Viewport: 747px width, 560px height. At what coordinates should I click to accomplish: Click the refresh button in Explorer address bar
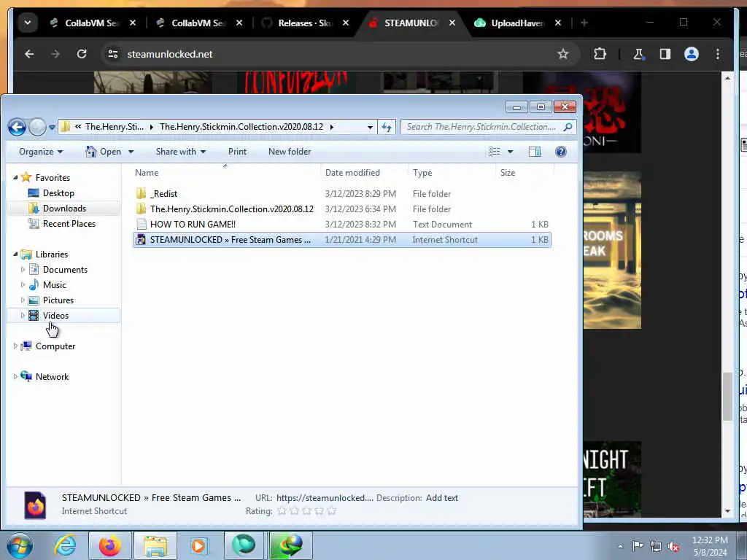click(x=387, y=127)
